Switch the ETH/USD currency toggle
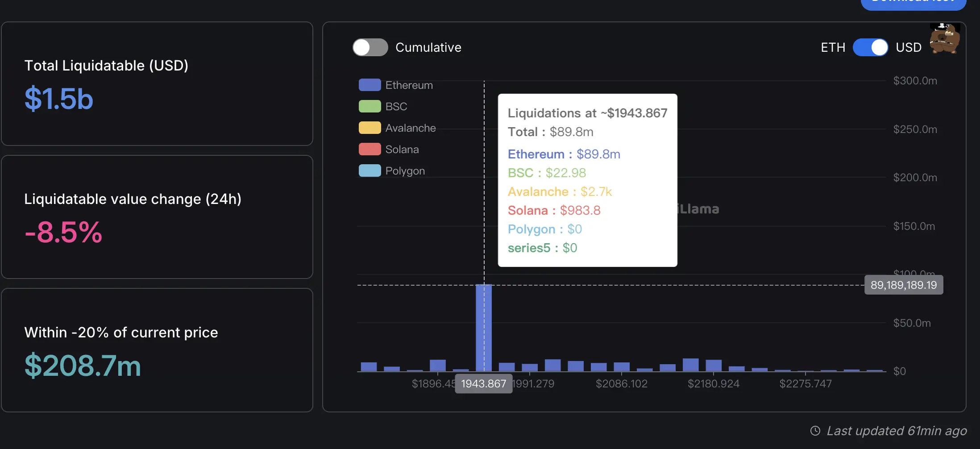Screen dimensions: 980x449 (x=870, y=47)
